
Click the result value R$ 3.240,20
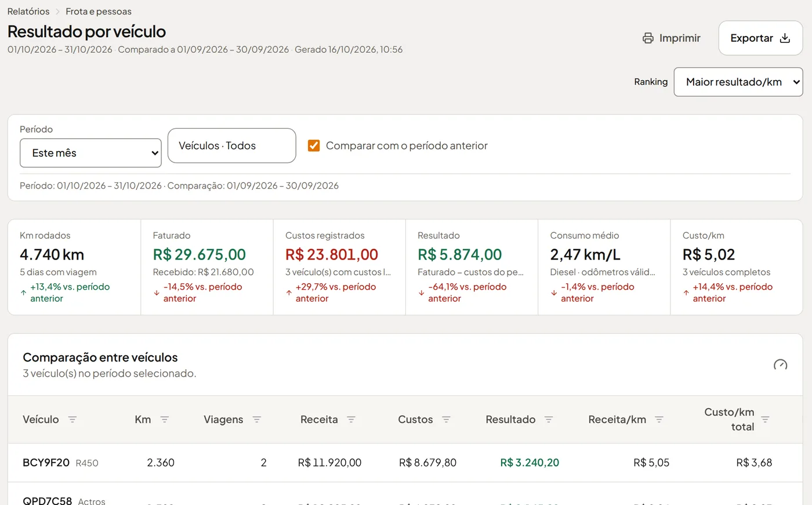click(530, 463)
